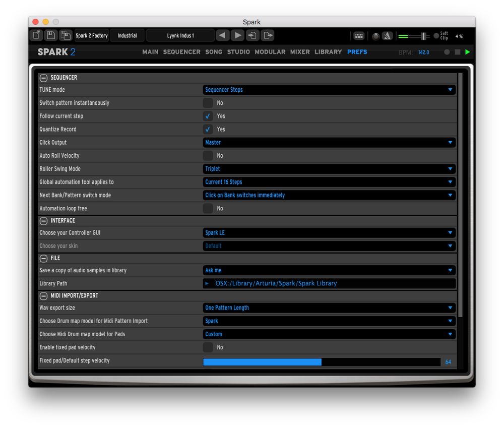Open the LIBRARY tab
The width and height of the screenshot is (504, 428).
click(x=328, y=52)
